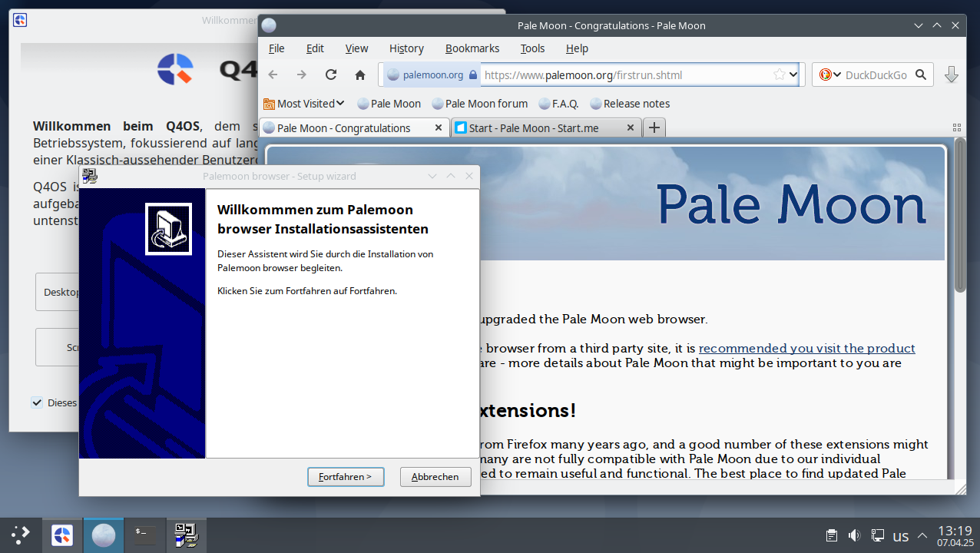This screenshot has width=980, height=553.
Task: Cancel setup with the Abbrechen button
Action: 435,477
